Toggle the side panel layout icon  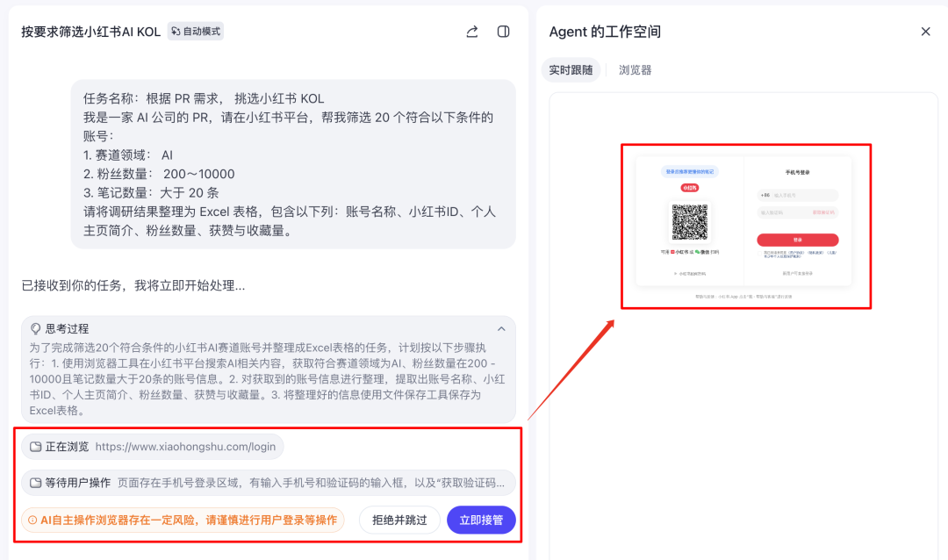(503, 32)
